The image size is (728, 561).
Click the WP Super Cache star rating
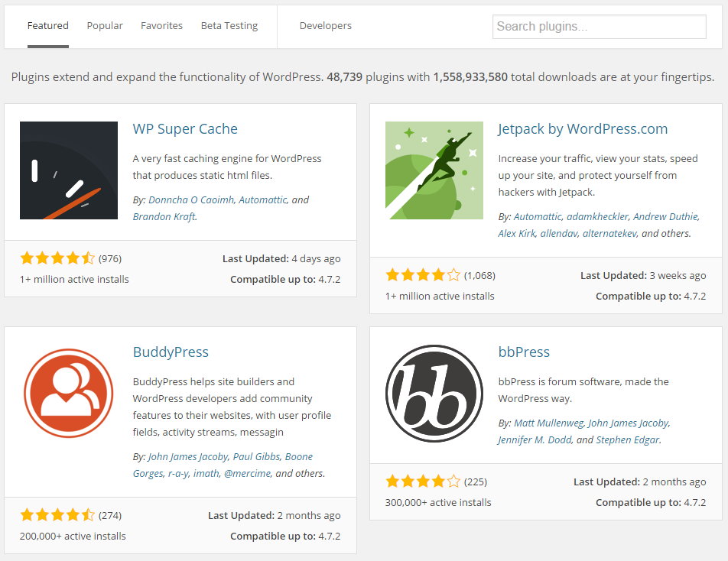click(x=57, y=258)
